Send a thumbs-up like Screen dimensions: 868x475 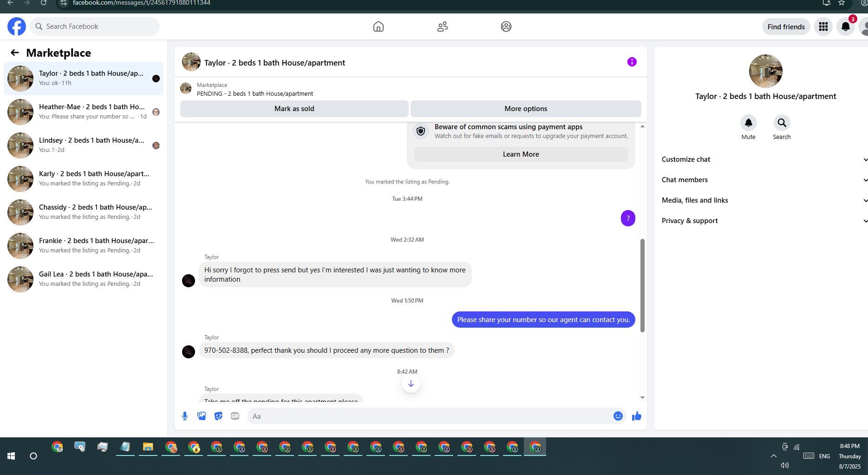click(x=637, y=416)
